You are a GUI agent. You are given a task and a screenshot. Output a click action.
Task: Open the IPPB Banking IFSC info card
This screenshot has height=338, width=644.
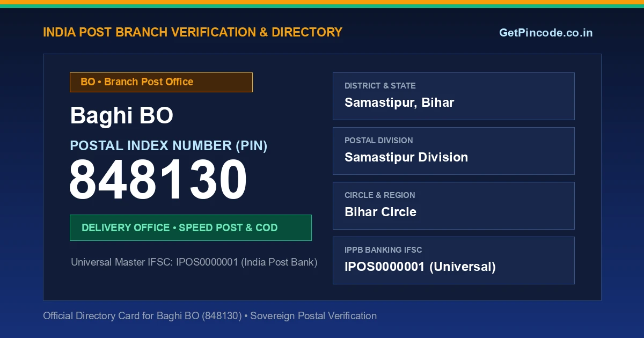pyautogui.click(x=453, y=260)
